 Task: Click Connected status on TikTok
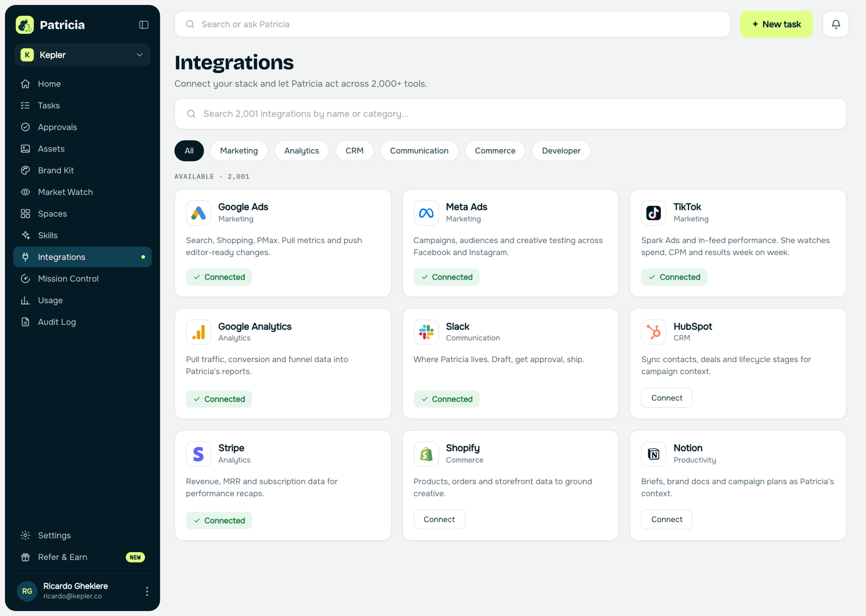click(x=674, y=277)
